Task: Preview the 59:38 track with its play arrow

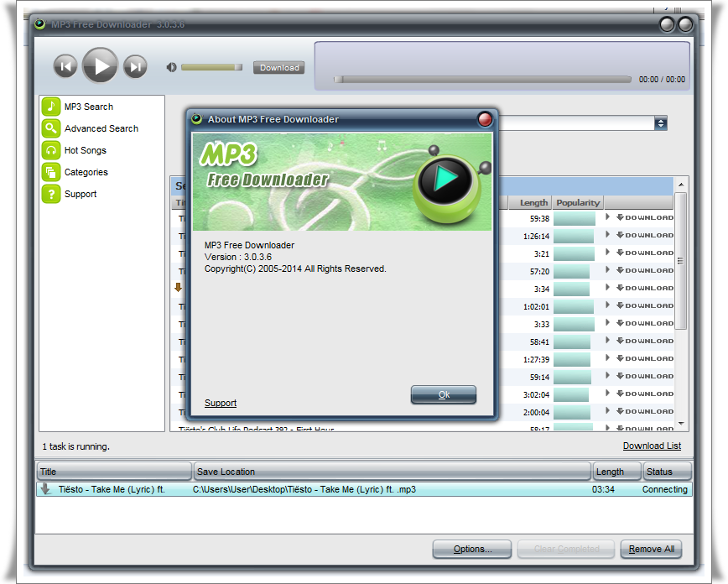Action: [607, 217]
